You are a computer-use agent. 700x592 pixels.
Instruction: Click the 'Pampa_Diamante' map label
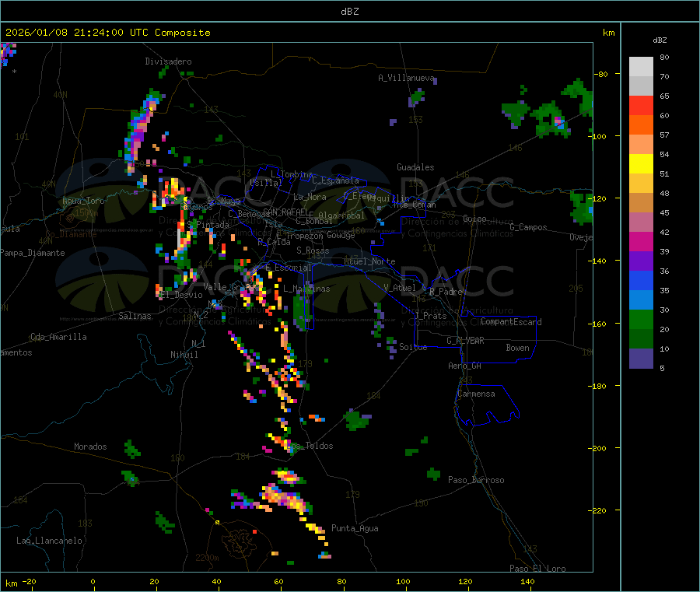32,253
